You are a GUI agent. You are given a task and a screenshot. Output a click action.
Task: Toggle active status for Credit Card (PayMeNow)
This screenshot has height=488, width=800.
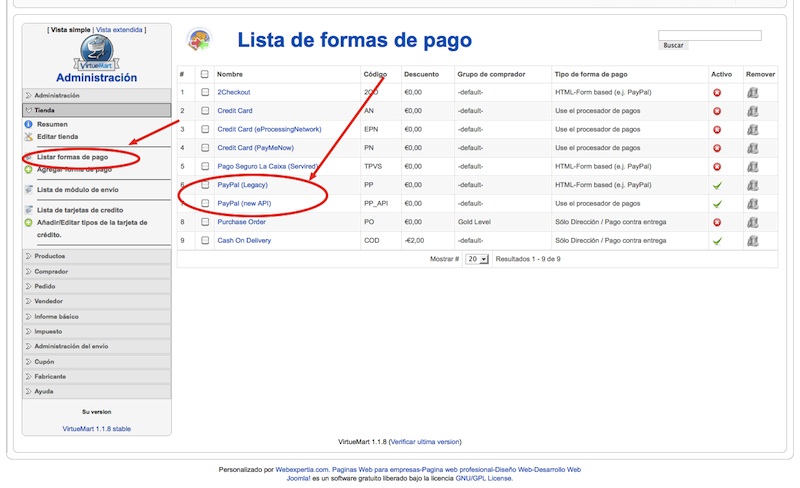click(717, 148)
